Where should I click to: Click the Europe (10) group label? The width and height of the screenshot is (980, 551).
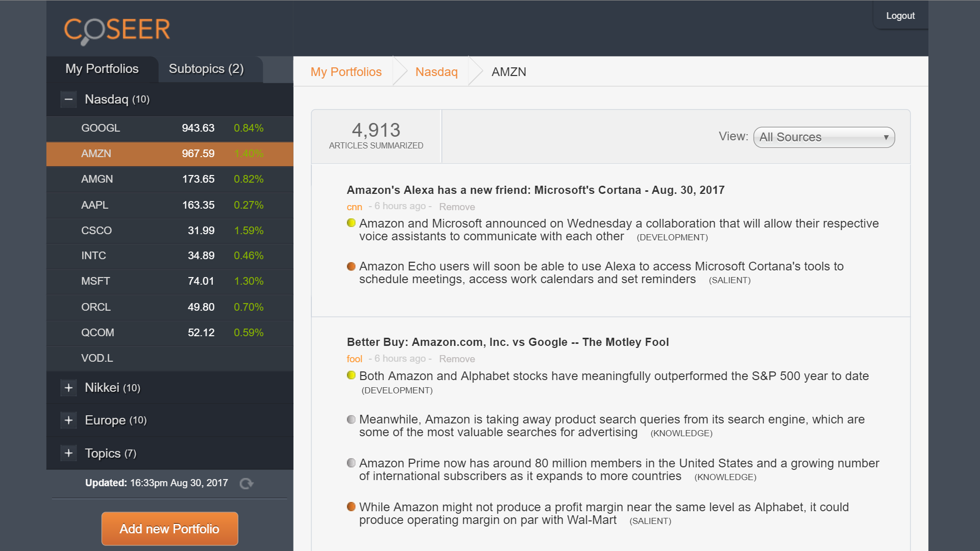115,420
